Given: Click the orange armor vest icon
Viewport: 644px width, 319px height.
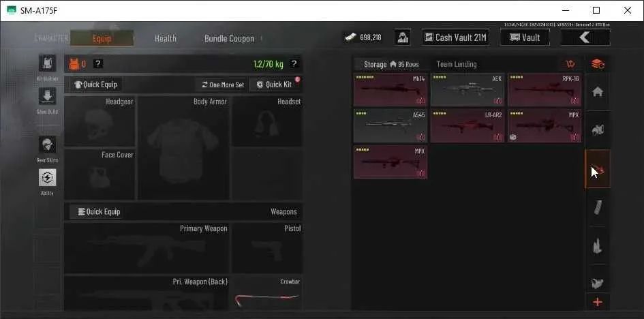Looking at the screenshot, I should tap(74, 63).
